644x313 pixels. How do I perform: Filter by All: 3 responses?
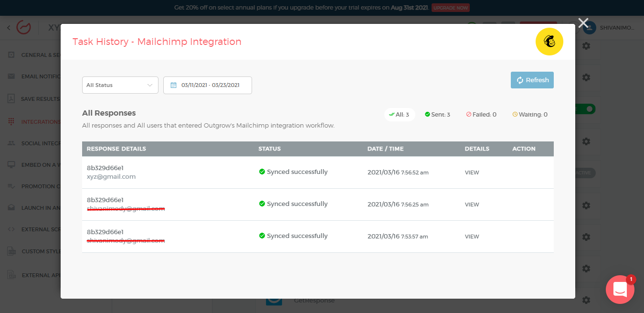[x=400, y=115]
